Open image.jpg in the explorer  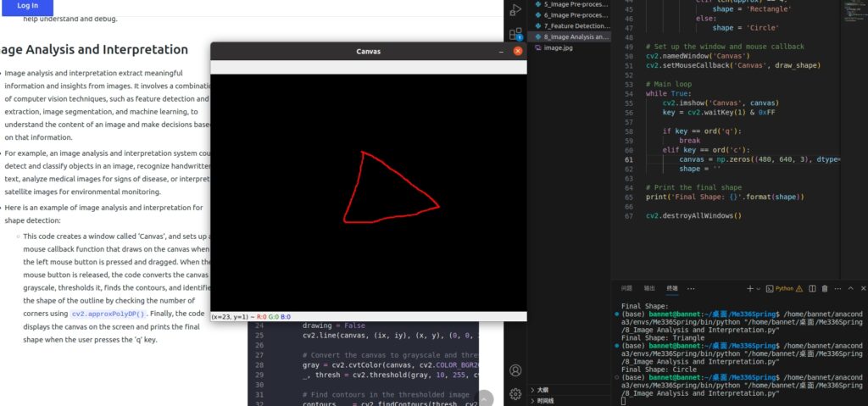[558, 47]
